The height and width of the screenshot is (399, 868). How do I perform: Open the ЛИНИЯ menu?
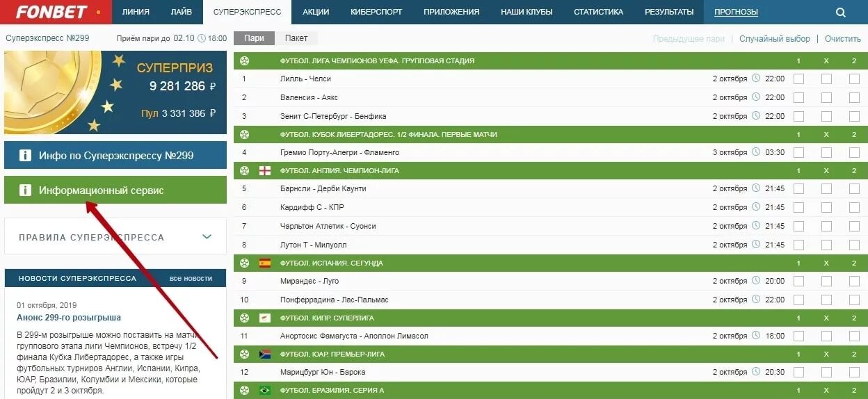(136, 12)
